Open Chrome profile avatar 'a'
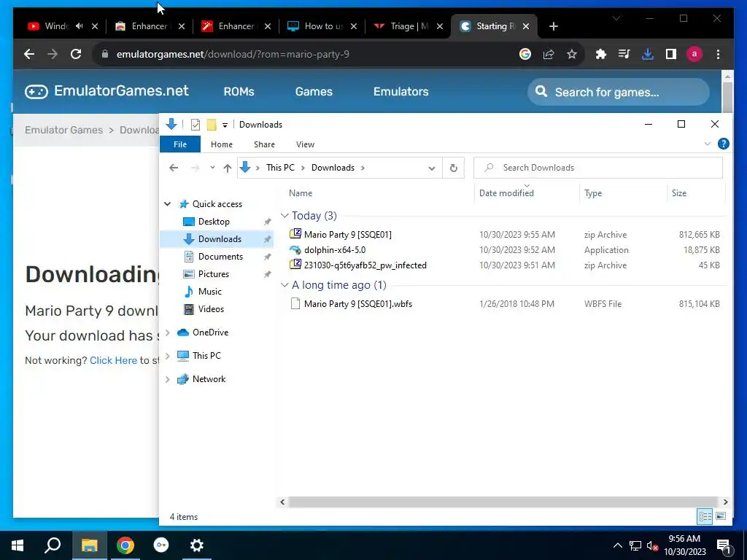The height and width of the screenshot is (560, 747). pos(694,54)
